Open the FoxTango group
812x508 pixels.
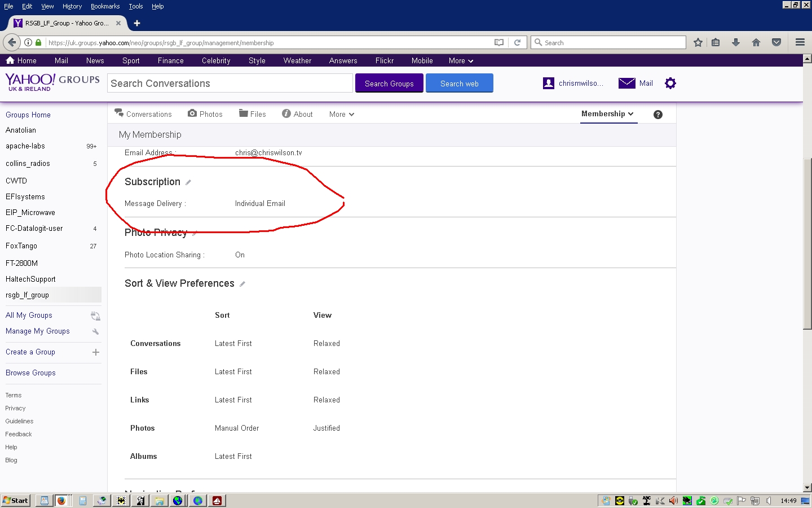point(21,246)
